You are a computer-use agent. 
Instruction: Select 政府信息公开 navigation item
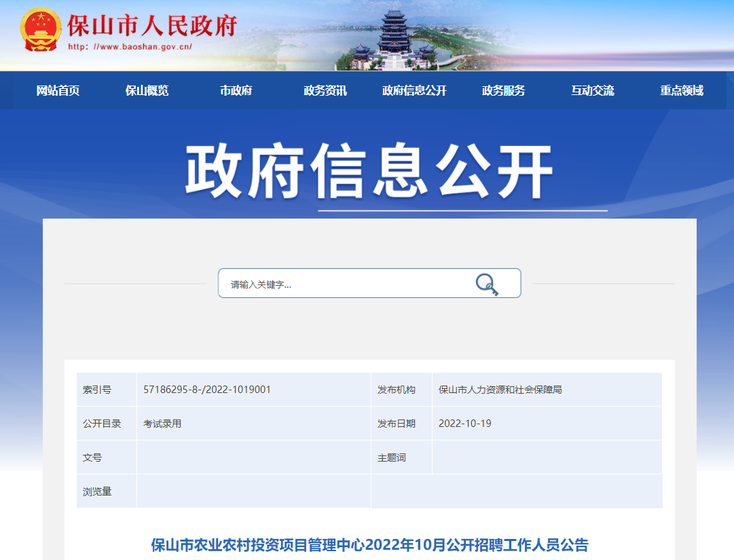(x=414, y=90)
